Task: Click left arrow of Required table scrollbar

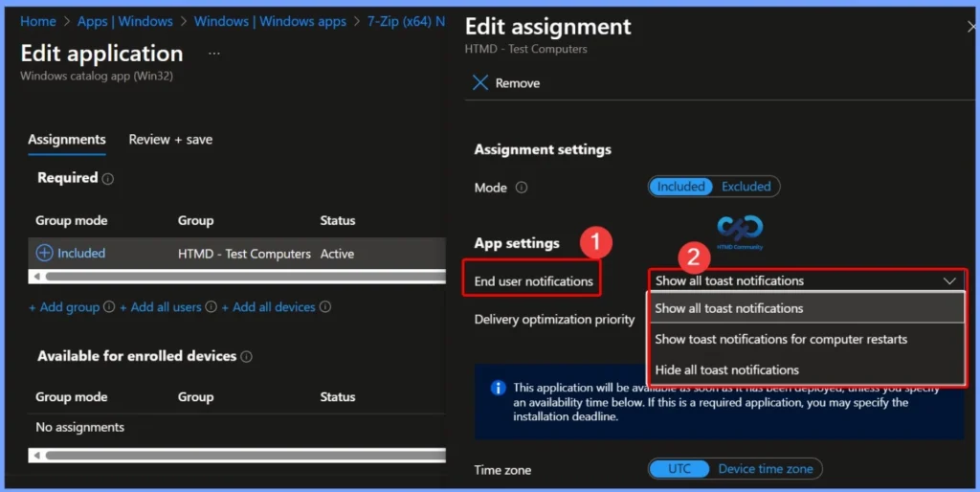Action: pos(37,277)
